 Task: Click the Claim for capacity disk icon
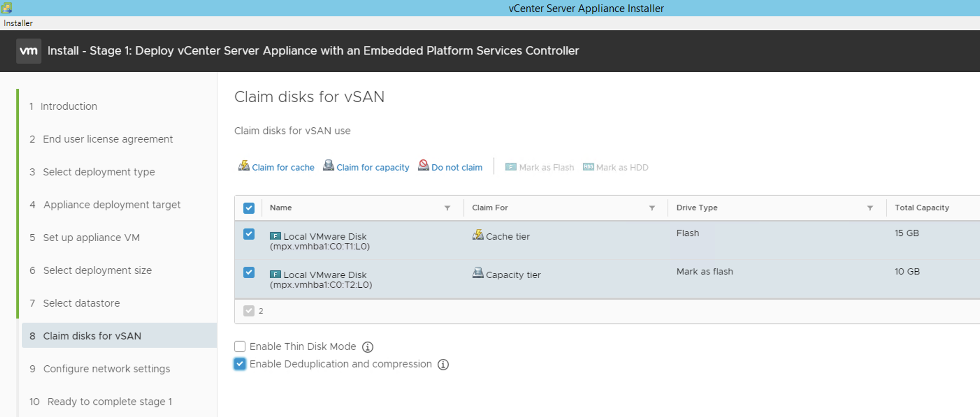[x=328, y=165]
